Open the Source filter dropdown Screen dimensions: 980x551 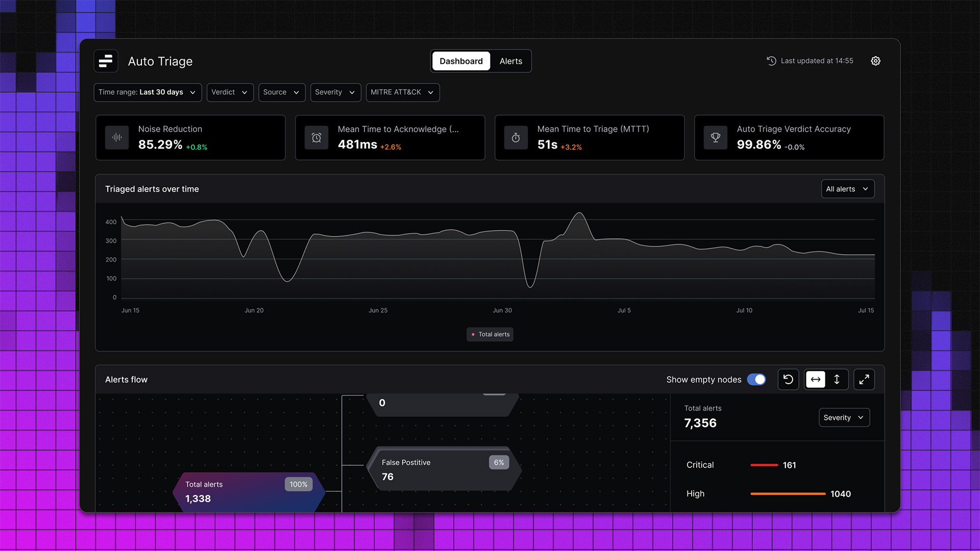pyautogui.click(x=282, y=92)
